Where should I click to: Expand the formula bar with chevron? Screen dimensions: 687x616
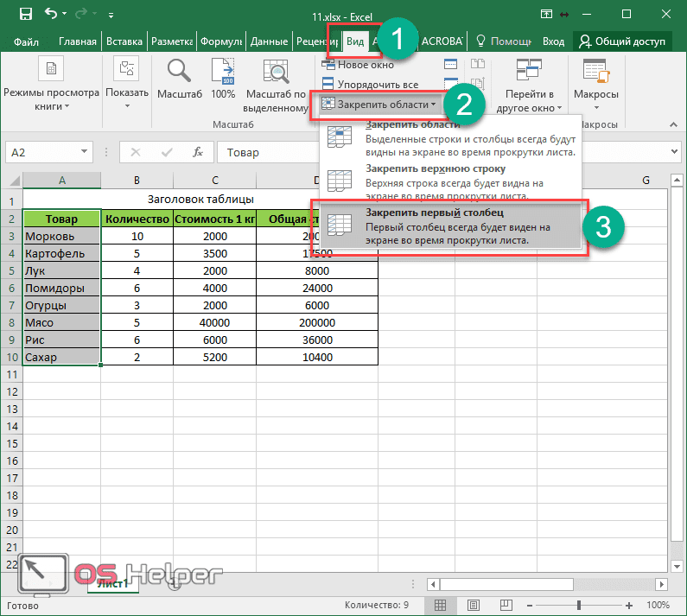click(x=675, y=152)
